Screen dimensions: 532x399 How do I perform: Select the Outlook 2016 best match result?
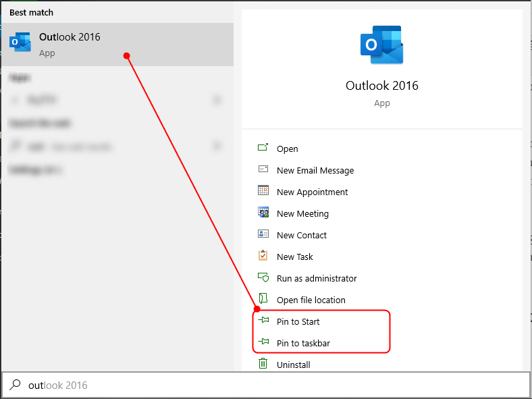117,45
